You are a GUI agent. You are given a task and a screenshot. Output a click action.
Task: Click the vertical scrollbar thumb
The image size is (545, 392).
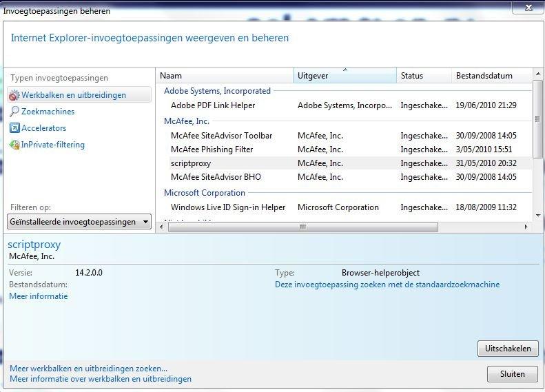pos(537,118)
